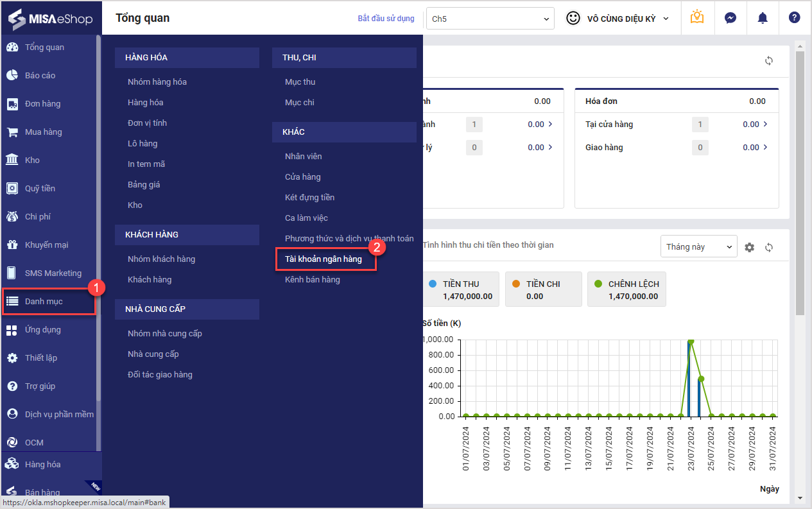The width and height of the screenshot is (812, 509).
Task: Click the Bắt đầu sử dụng link
Action: coord(386,19)
